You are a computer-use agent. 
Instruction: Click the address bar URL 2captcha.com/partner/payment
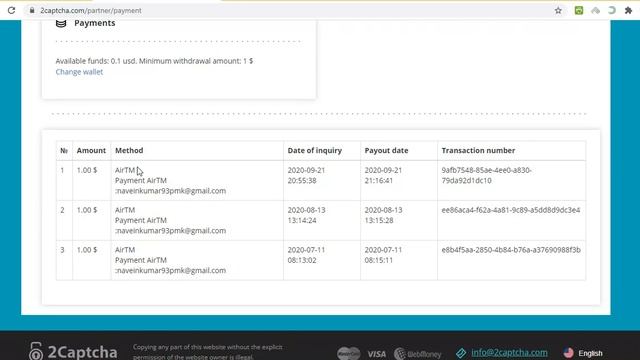(x=91, y=11)
